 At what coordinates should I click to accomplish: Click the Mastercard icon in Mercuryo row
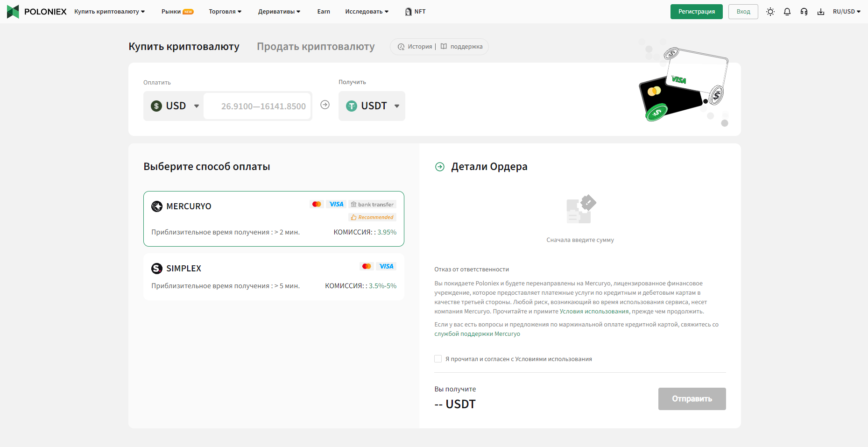tap(317, 204)
